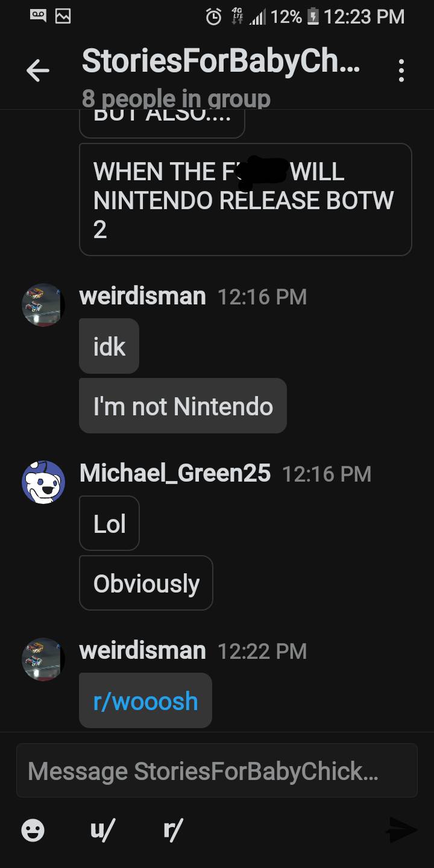
Task: Select the "I'm not Nintendo" message bubble
Action: pos(183,406)
